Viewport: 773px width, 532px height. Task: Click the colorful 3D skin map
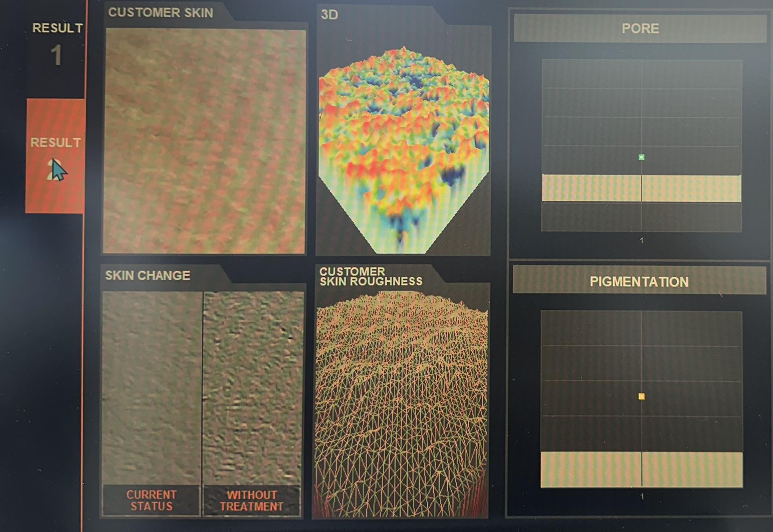click(x=403, y=150)
